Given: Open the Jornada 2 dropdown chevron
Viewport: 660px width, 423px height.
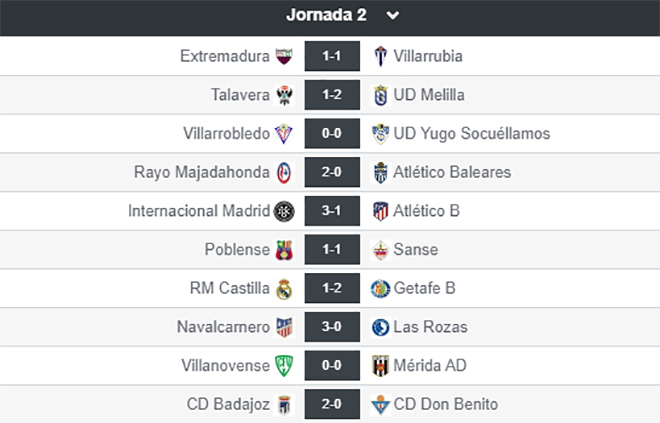Looking at the screenshot, I should 392,16.
